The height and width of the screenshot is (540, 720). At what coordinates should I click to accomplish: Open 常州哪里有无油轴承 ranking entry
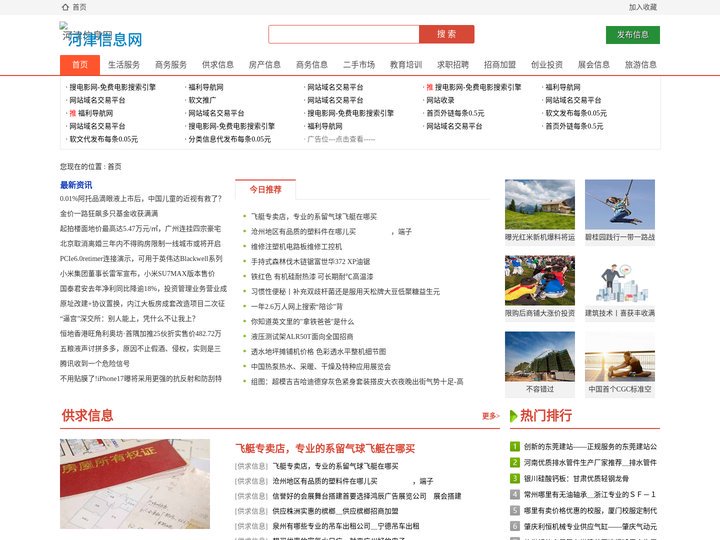(590, 495)
